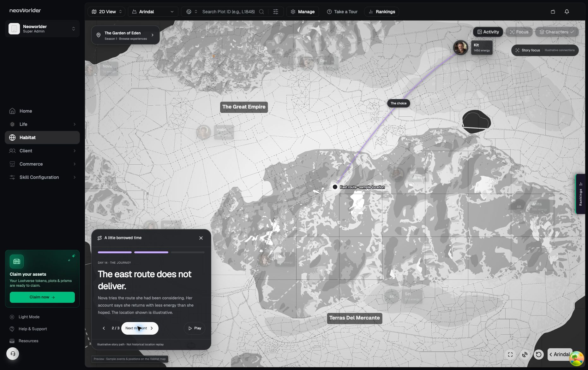Click the neoworlder logo
The image size is (588, 370).
25,10
